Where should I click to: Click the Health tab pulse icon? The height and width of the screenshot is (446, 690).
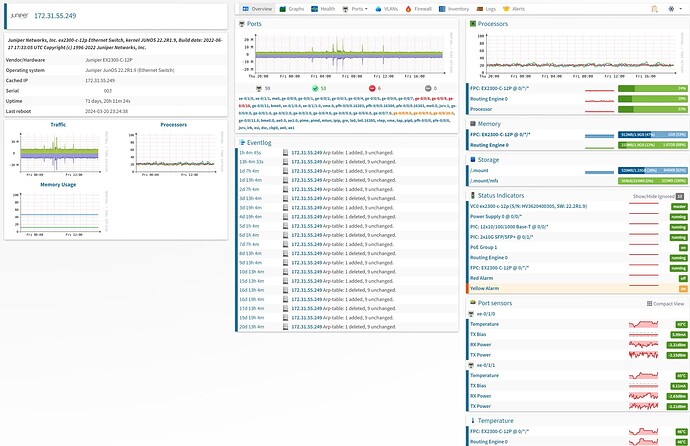[x=315, y=9]
